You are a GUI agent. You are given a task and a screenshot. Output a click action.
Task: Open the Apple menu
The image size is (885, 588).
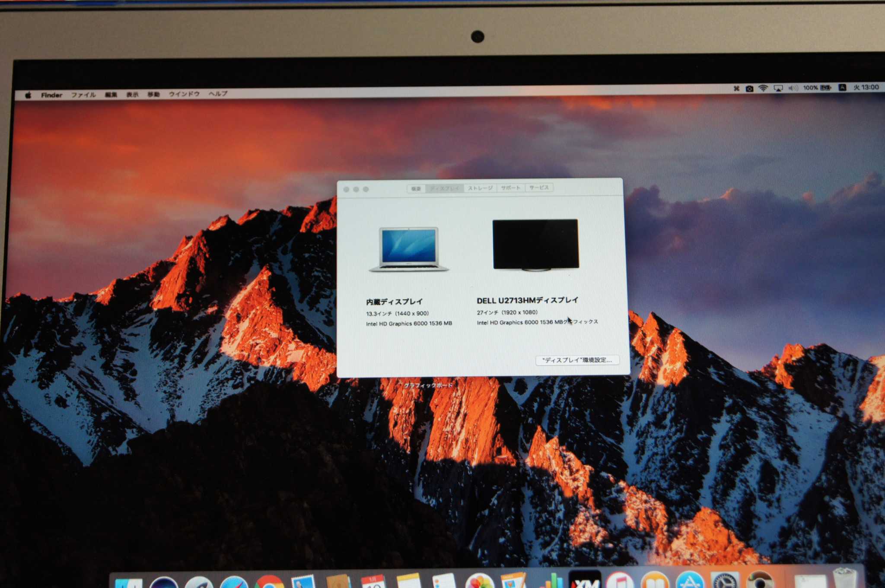click(28, 95)
